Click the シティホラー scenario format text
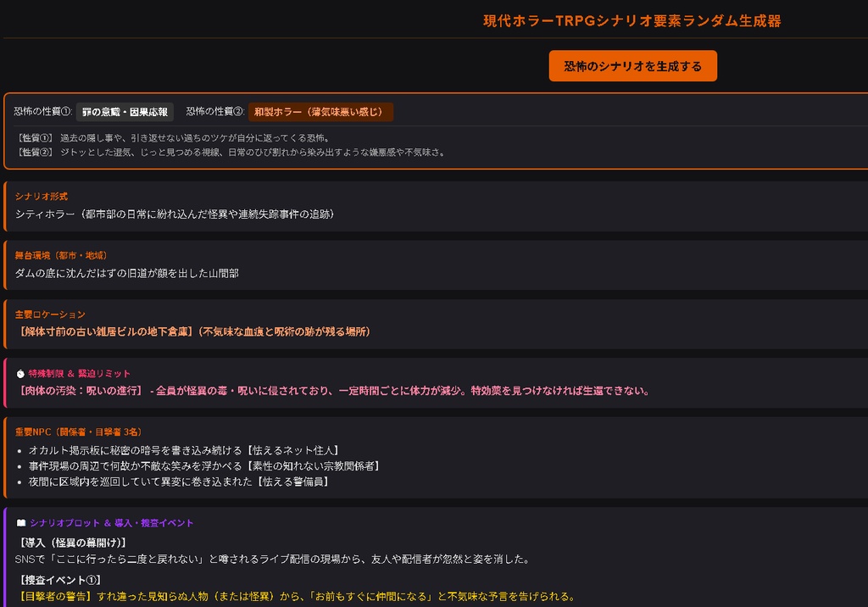 175,214
